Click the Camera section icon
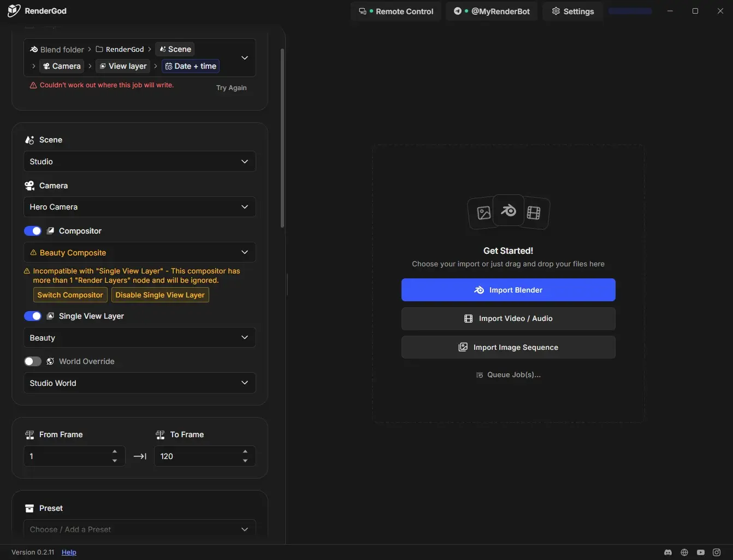733x560 pixels. [x=29, y=186]
